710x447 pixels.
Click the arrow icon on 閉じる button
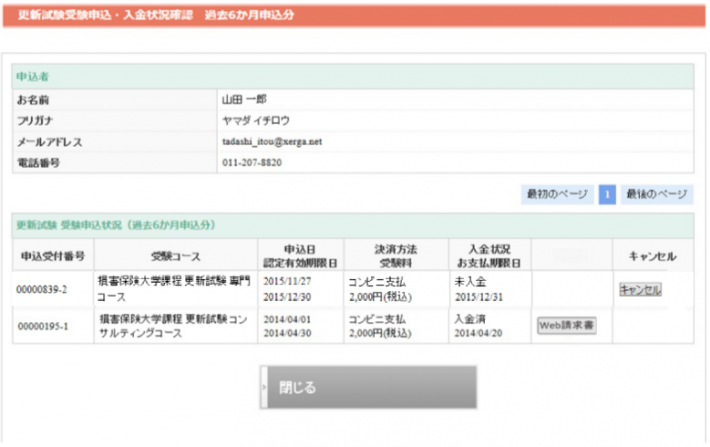(264, 387)
